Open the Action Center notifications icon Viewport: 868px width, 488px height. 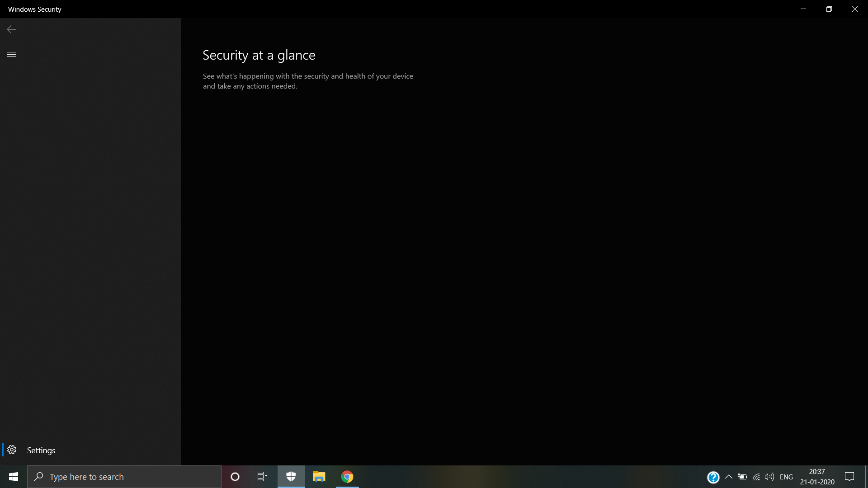coord(850,477)
